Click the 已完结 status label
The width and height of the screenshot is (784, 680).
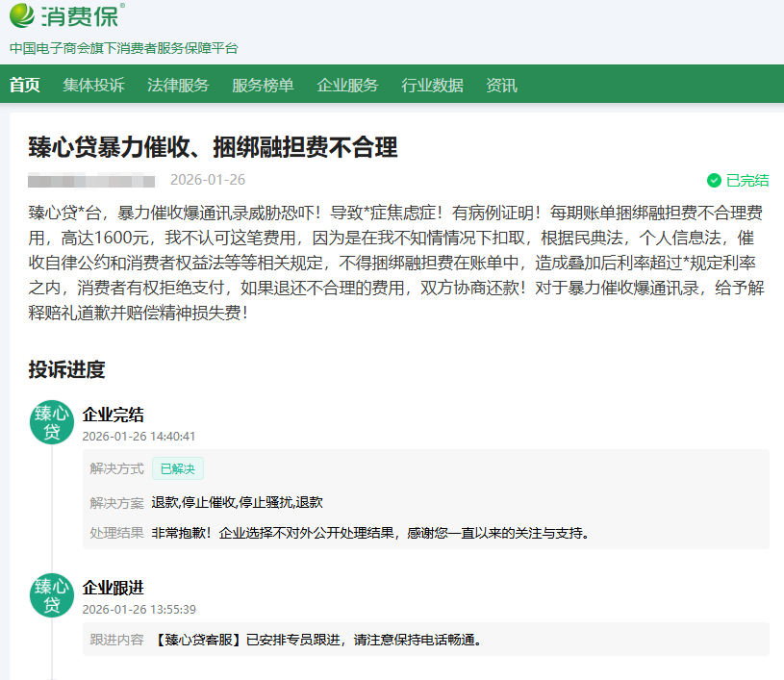(747, 180)
